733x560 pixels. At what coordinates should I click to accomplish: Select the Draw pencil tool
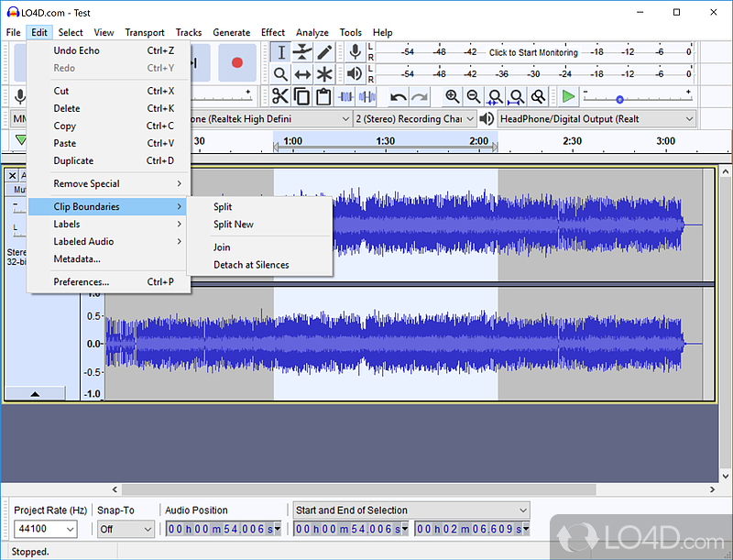point(324,52)
